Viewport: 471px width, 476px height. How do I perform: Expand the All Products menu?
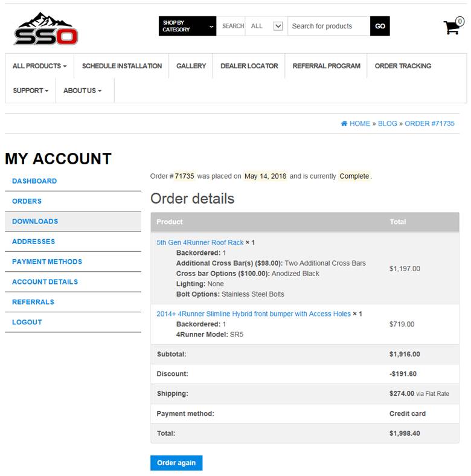[x=39, y=66]
